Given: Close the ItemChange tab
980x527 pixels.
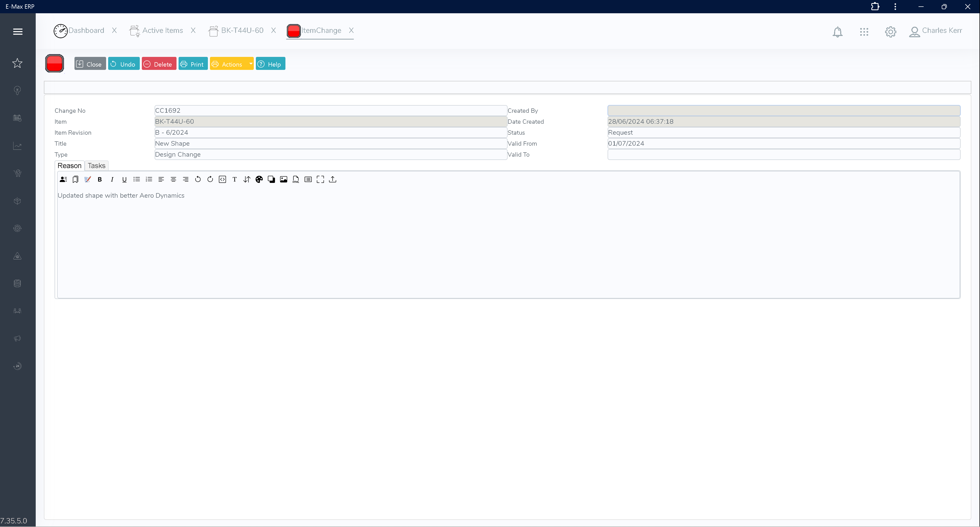Looking at the screenshot, I should tap(351, 31).
